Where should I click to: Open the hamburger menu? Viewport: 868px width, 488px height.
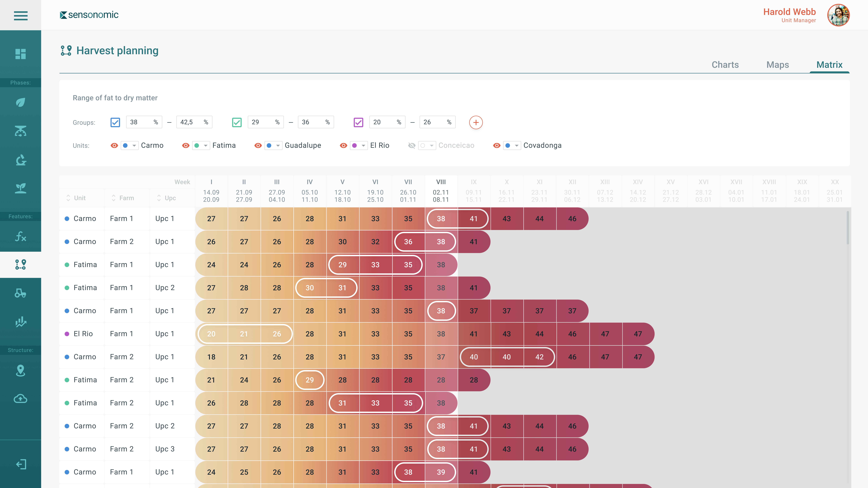point(21,15)
